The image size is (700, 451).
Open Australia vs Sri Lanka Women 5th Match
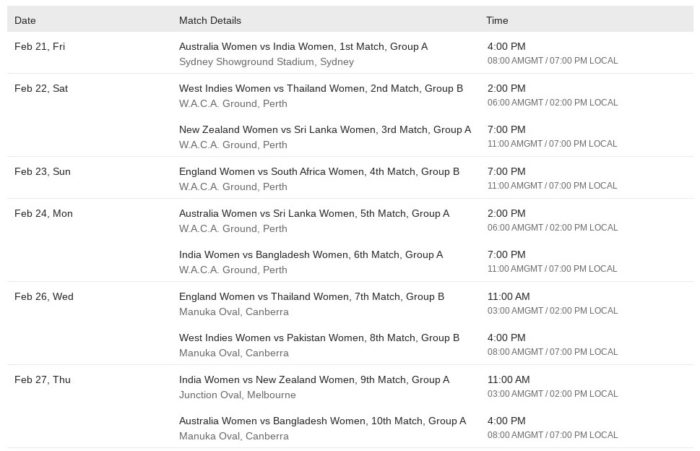[x=314, y=213]
